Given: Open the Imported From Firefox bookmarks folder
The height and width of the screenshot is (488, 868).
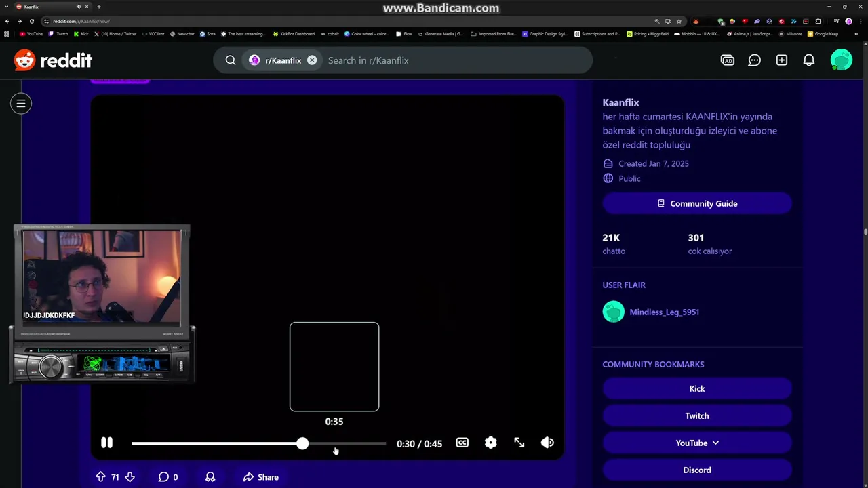Looking at the screenshot, I should tap(493, 33).
